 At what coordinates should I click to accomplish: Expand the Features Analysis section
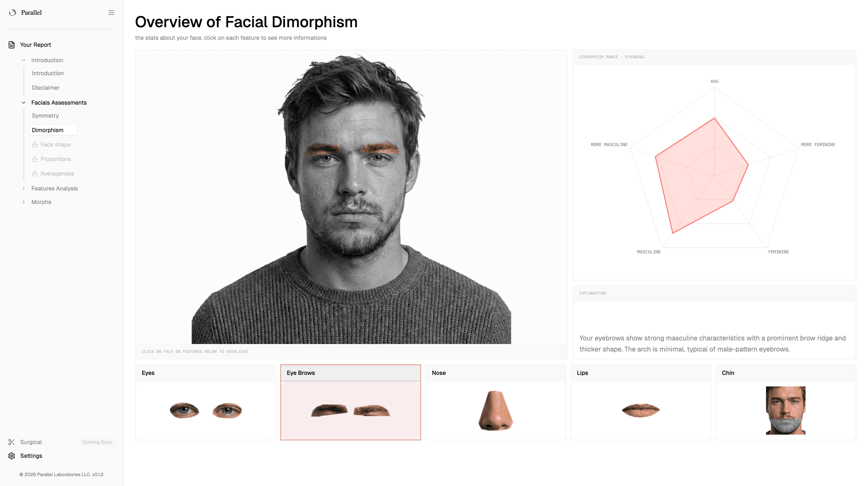23,188
